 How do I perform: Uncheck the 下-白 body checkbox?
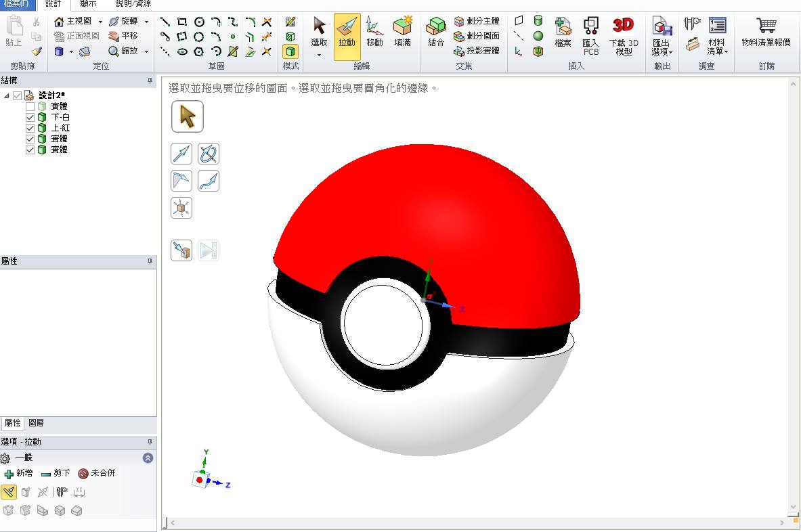[30, 117]
